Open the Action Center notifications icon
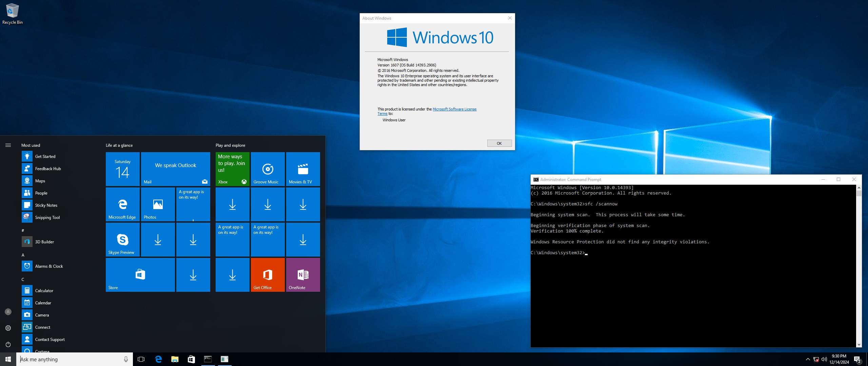The width and height of the screenshot is (868, 366). 857,359
